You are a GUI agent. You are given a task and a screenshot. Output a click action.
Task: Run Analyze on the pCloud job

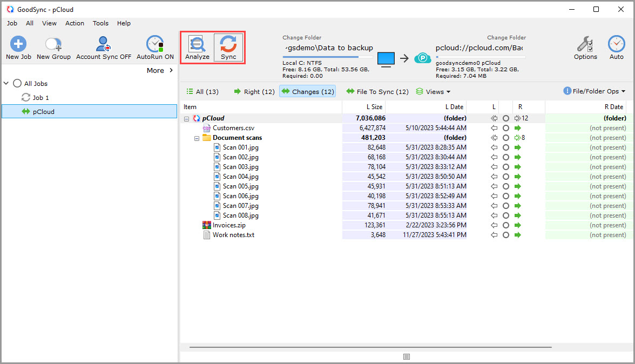pos(197,48)
